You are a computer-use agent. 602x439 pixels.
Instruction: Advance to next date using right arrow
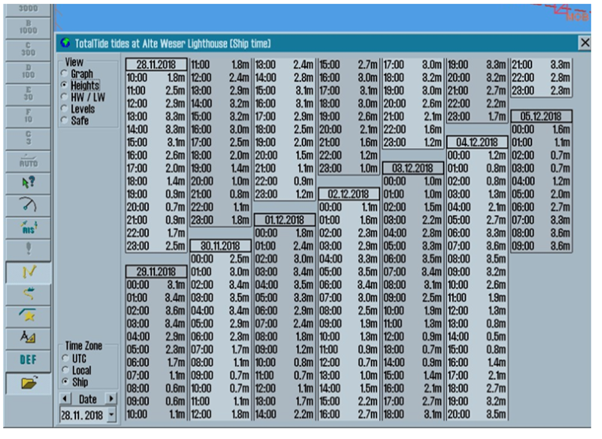click(112, 399)
